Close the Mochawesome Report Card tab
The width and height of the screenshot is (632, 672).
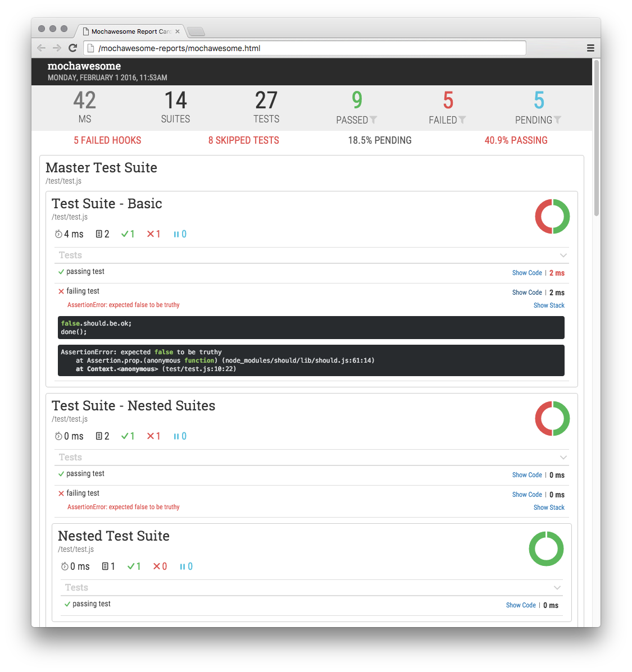pos(178,31)
